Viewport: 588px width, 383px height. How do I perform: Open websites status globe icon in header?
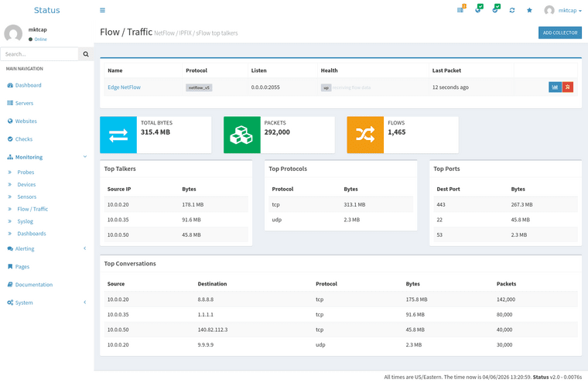[479, 9]
